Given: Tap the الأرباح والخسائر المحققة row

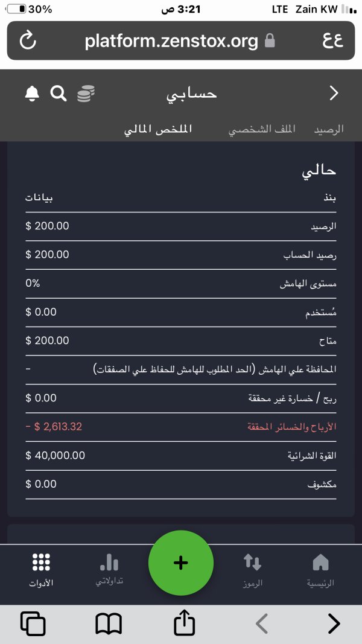Looking at the screenshot, I should [181, 427].
